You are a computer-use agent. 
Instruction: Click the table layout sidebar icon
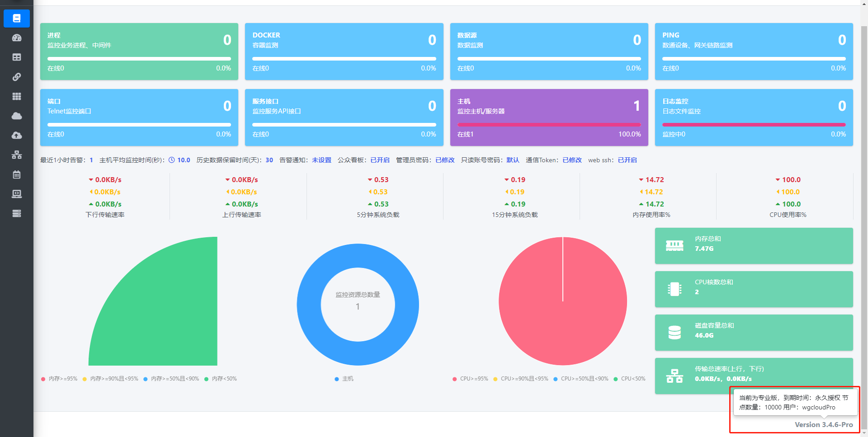17,57
